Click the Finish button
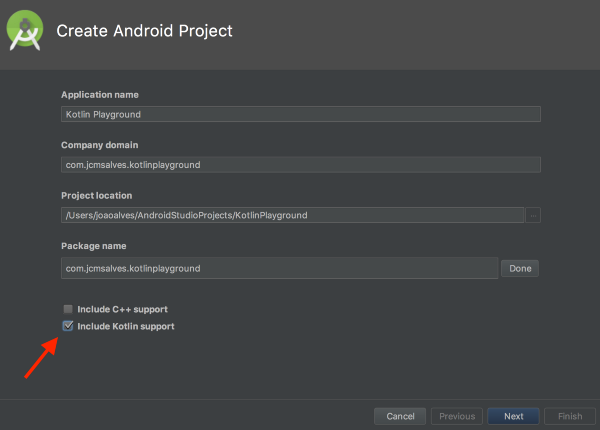 tap(570, 416)
